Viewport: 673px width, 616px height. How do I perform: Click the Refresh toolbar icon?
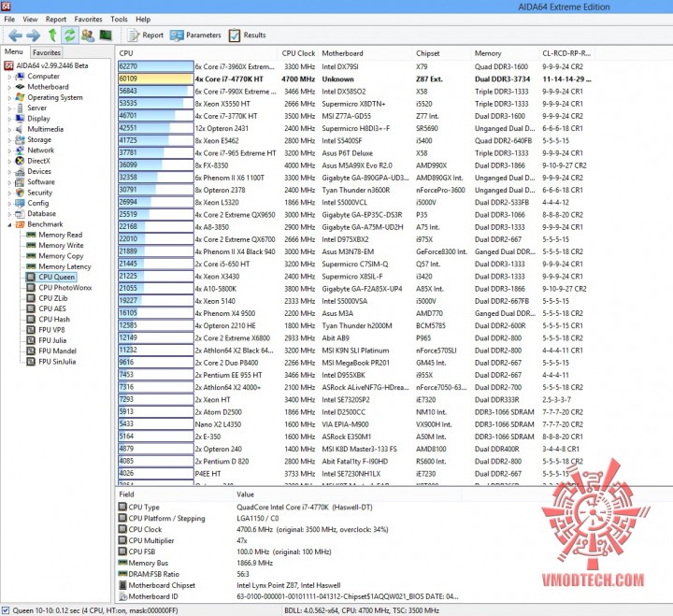(x=69, y=36)
